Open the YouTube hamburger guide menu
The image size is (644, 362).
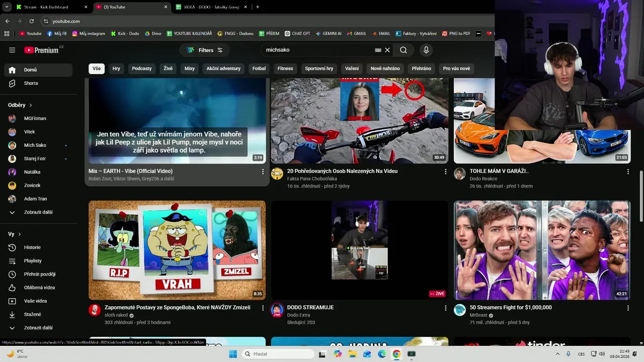[x=12, y=50]
